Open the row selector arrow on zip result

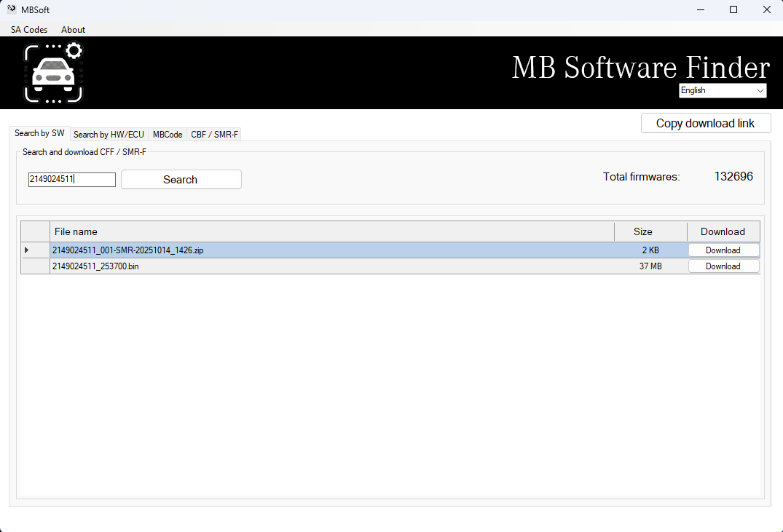pos(27,250)
